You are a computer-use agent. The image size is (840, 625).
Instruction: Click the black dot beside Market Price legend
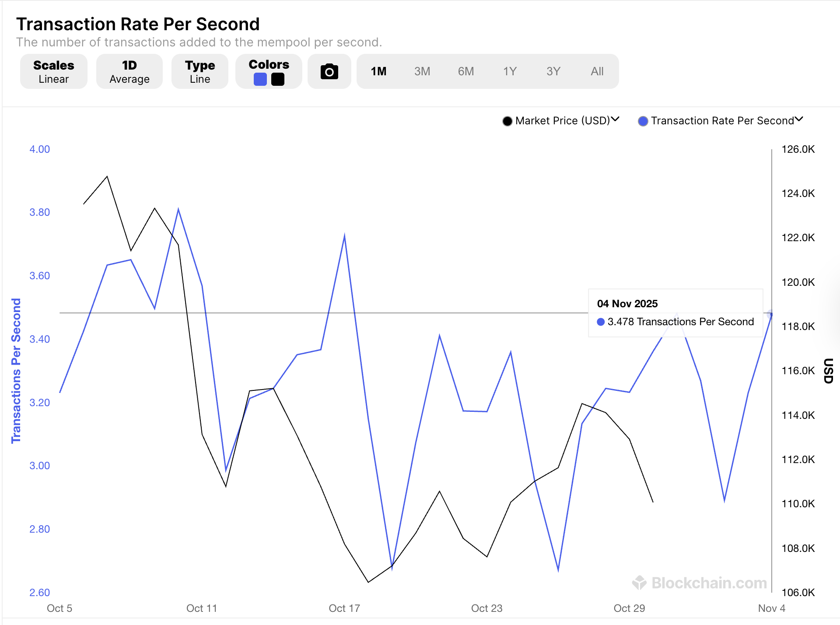point(507,121)
